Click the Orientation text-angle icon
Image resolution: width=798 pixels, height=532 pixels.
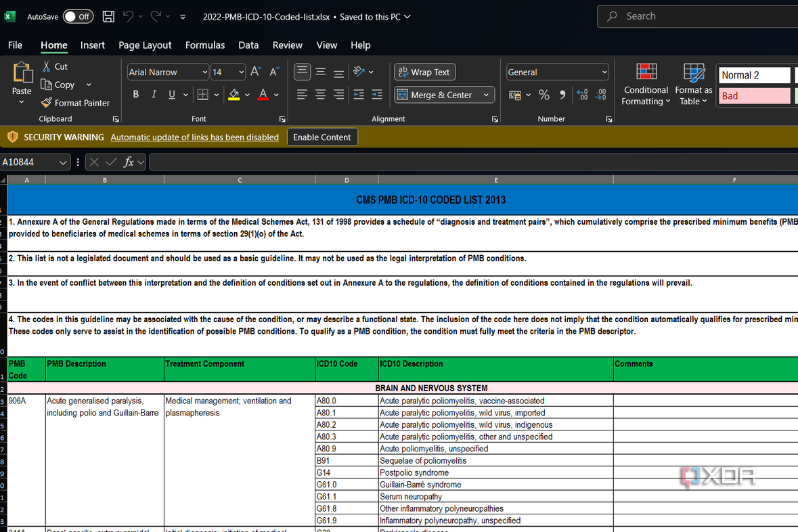click(x=359, y=72)
